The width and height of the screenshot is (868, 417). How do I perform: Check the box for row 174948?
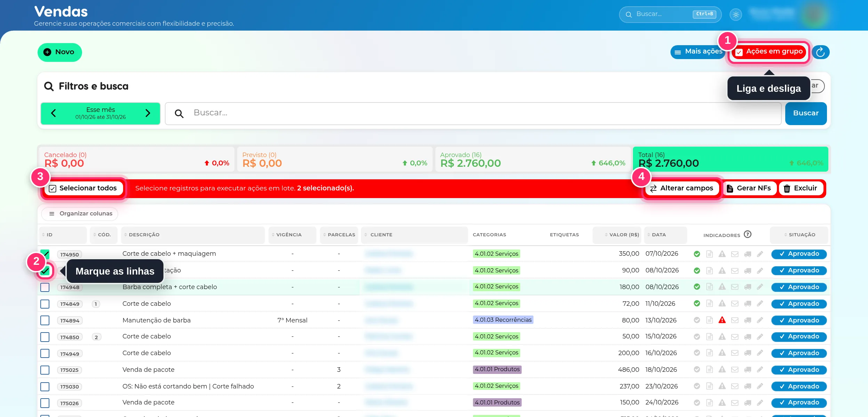[45, 287]
